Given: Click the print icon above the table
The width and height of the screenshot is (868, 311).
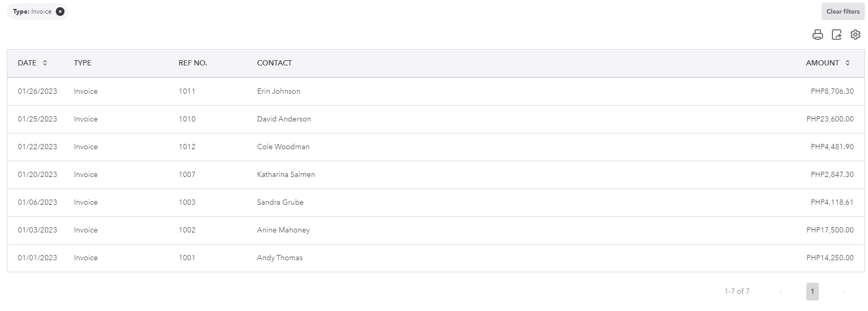Looking at the screenshot, I should click(817, 35).
